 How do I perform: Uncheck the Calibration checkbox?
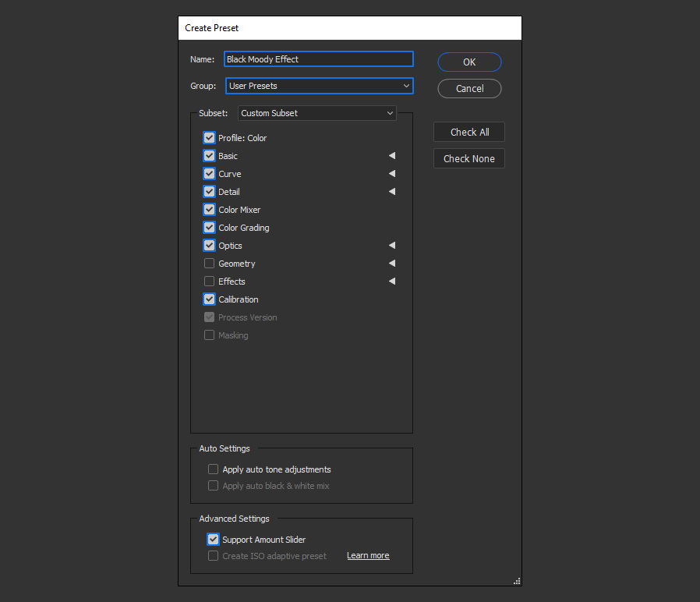tap(209, 299)
